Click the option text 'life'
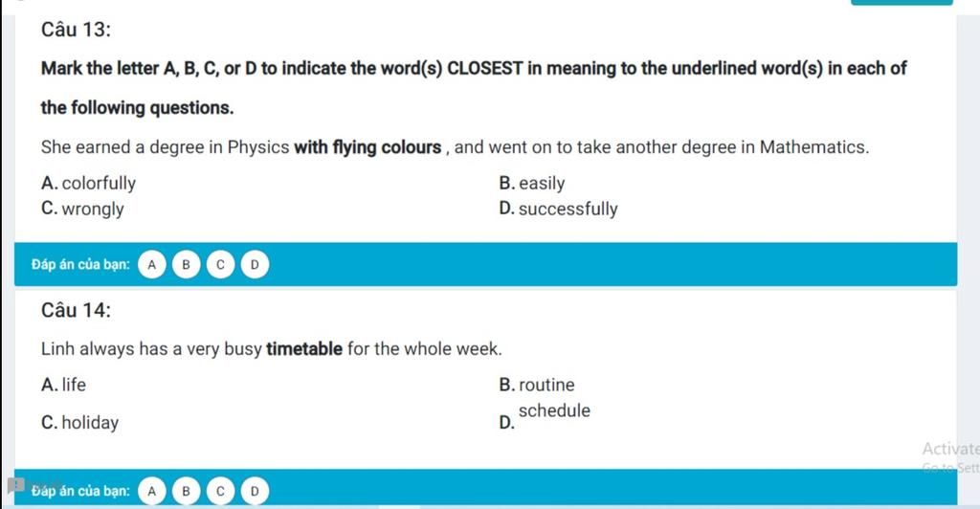 [74, 385]
